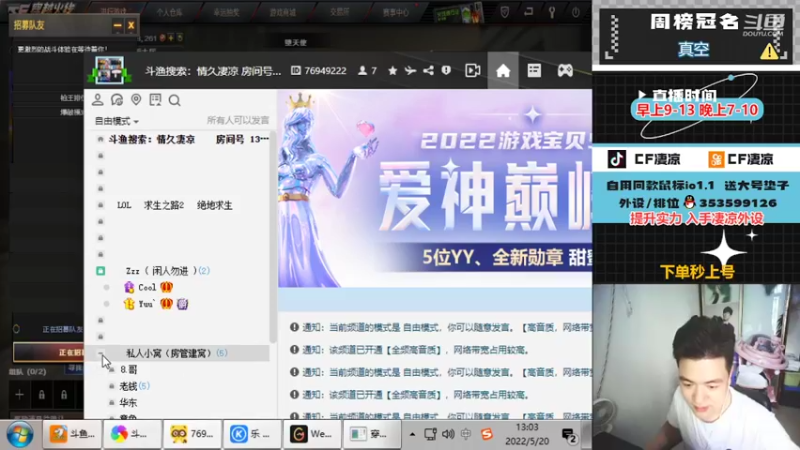Open the 赛事中心 tab in the game window
Screen dimensions: 800x450
point(396,12)
